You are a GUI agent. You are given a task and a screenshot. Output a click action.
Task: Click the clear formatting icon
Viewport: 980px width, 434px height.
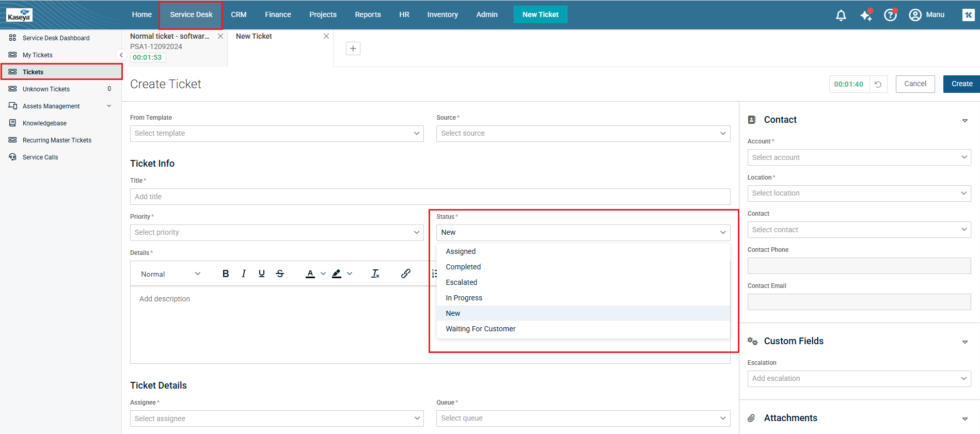375,274
